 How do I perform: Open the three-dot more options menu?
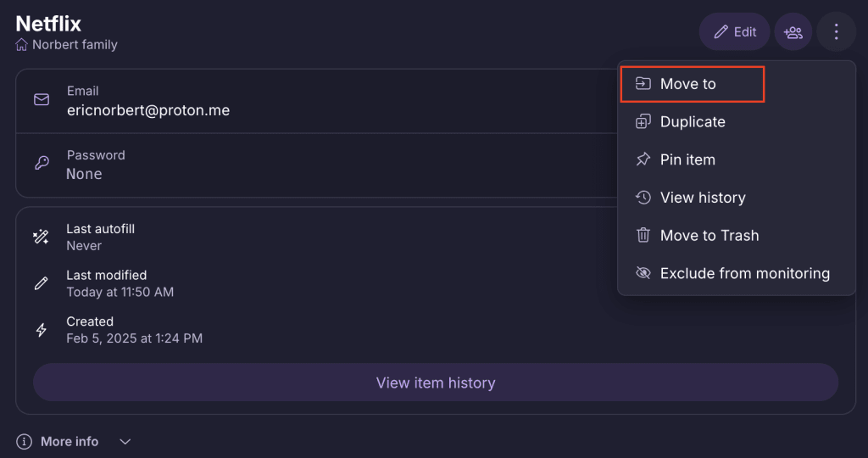[836, 32]
